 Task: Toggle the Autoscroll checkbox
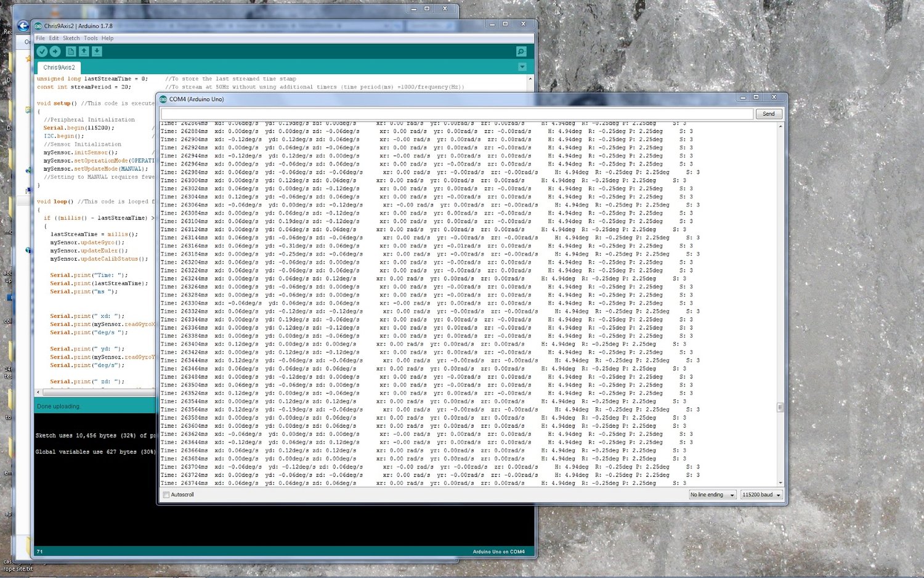coord(166,495)
